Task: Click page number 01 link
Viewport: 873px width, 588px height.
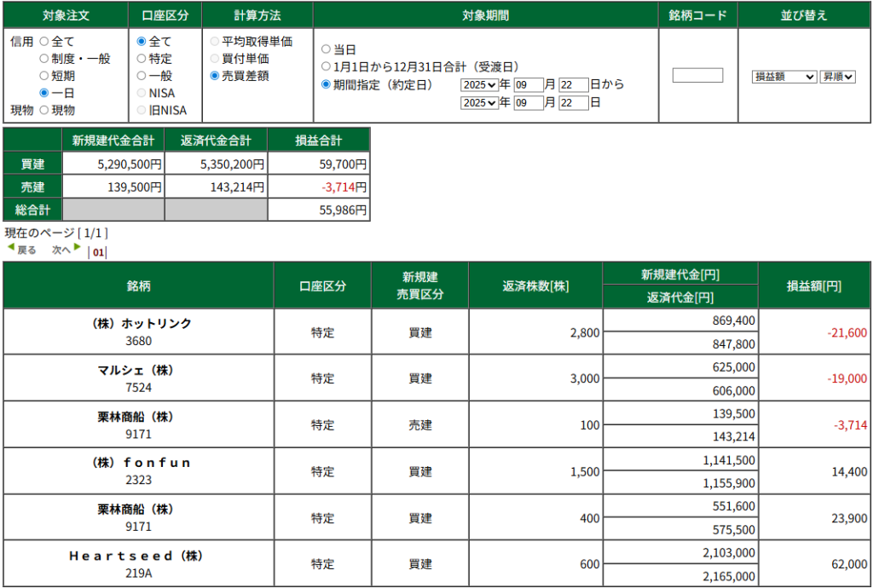Action: click(98, 252)
